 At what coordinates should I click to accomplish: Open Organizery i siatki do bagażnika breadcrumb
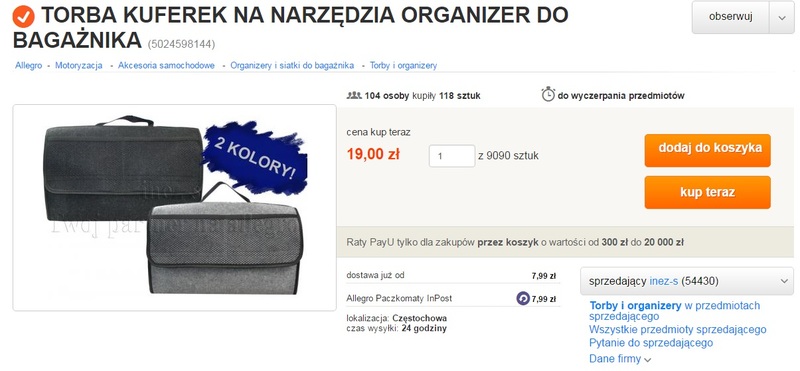292,65
